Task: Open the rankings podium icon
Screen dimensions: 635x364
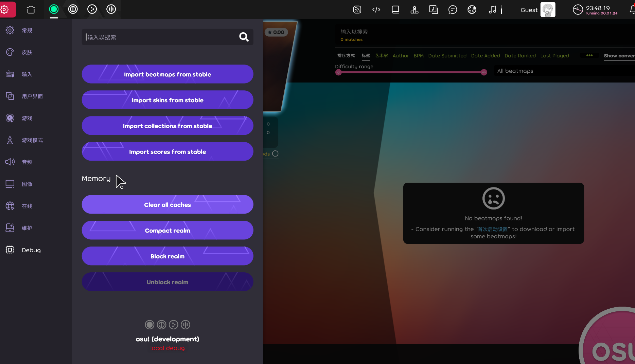Action: [x=414, y=10]
